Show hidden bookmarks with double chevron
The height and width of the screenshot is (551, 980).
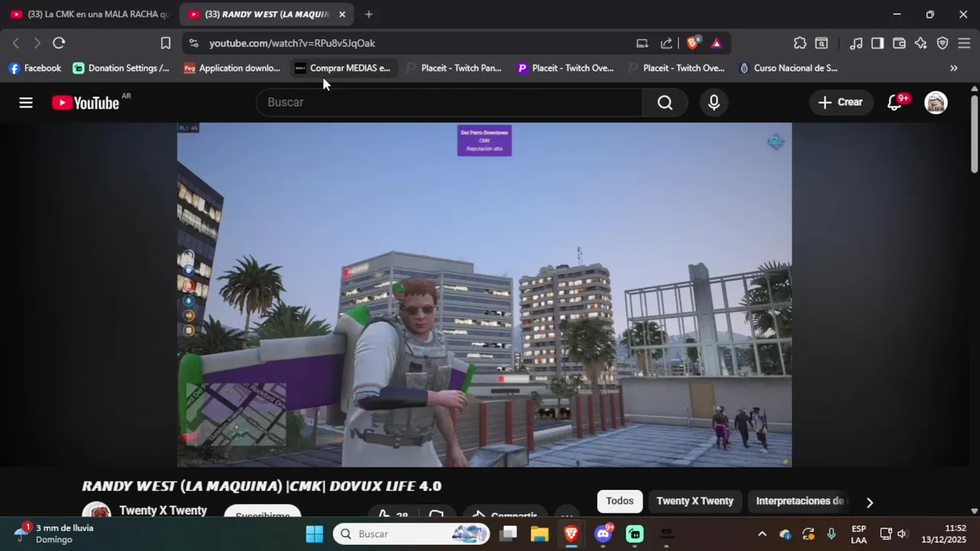(953, 68)
